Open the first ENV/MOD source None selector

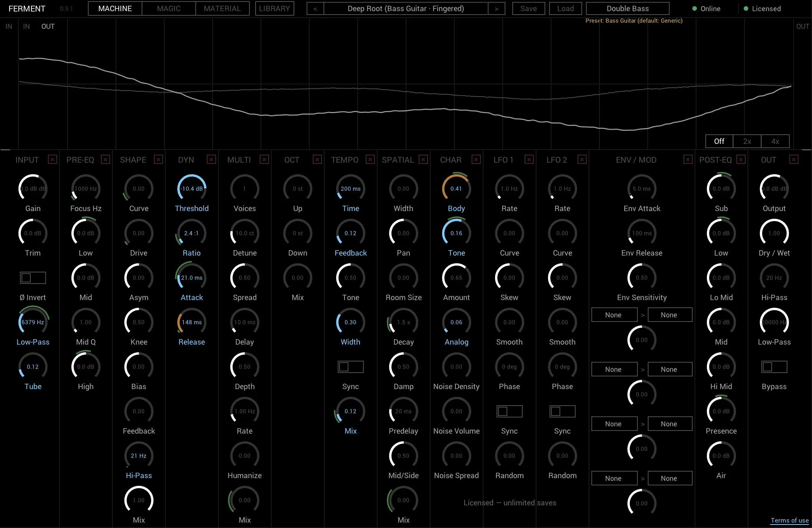614,315
